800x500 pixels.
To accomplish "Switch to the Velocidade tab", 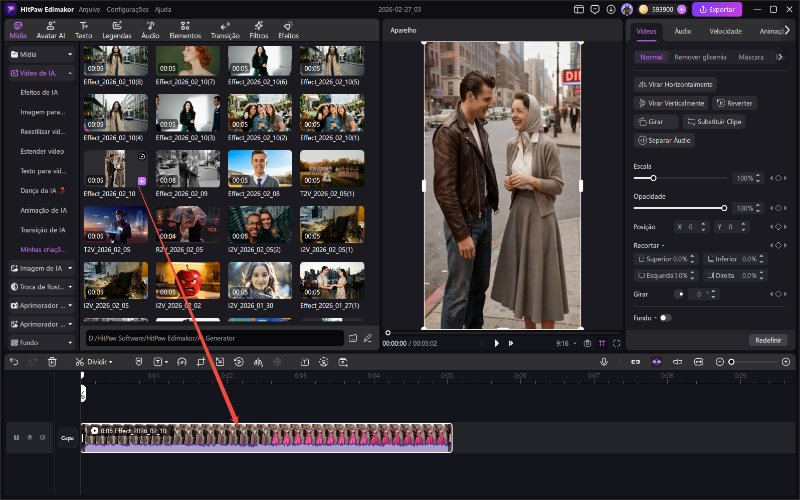I will 725,31.
